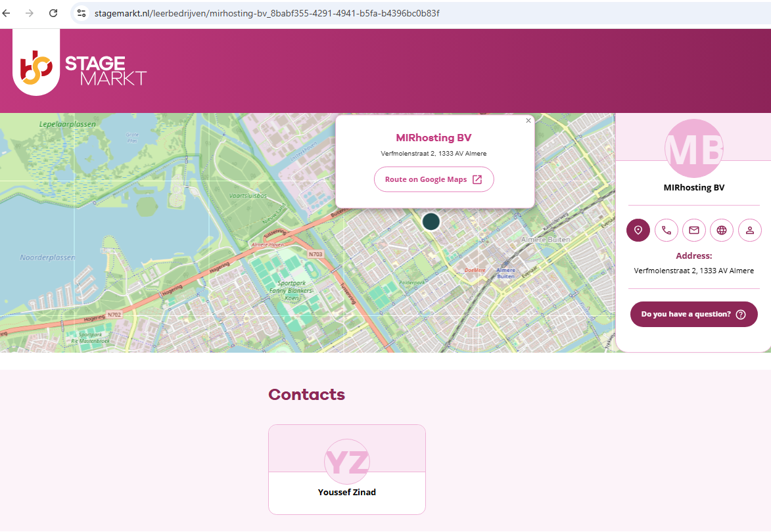
Task: Click the MB company avatar
Action: click(x=693, y=148)
